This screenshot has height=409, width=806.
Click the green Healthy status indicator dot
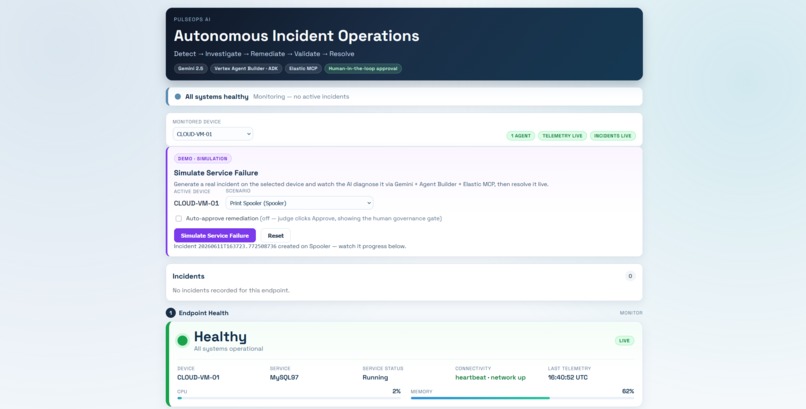coord(182,340)
